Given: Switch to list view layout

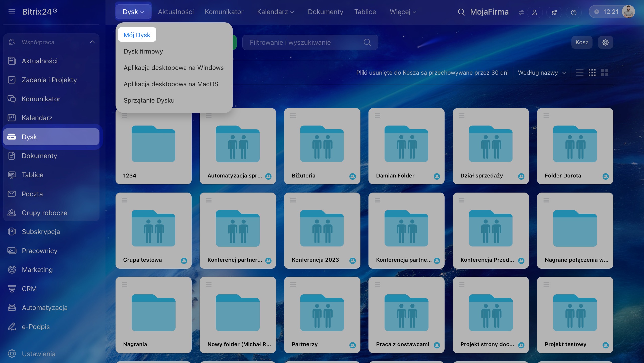Looking at the screenshot, I should point(579,73).
